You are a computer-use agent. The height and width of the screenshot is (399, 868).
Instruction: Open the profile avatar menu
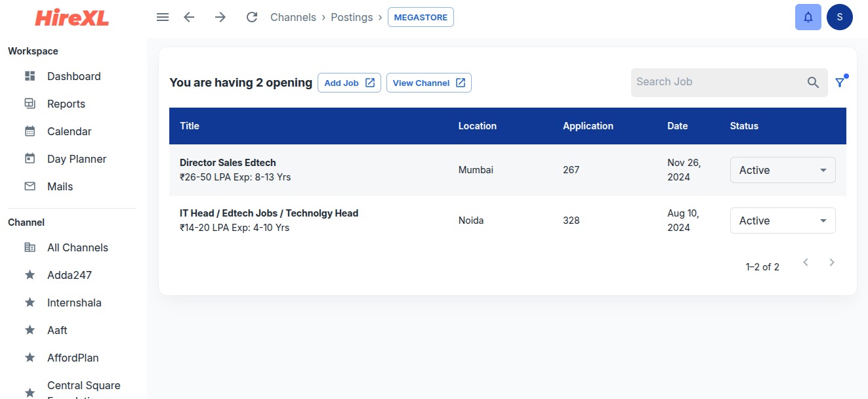pos(840,16)
